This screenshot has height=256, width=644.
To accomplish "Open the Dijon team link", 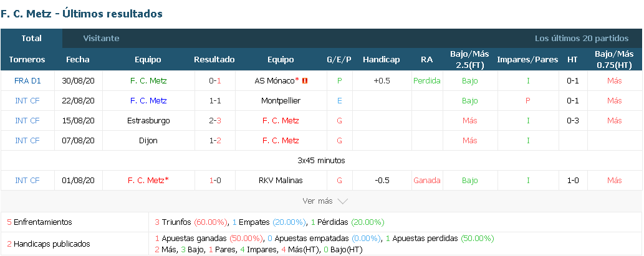I will (148, 140).
